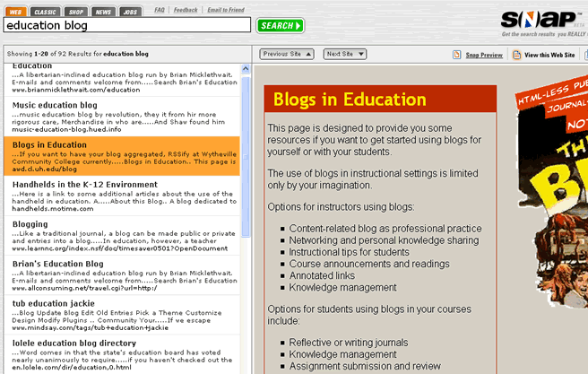Click the green SEARCH button
Image resolution: width=588 pixels, height=374 pixels.
pyautogui.click(x=281, y=25)
